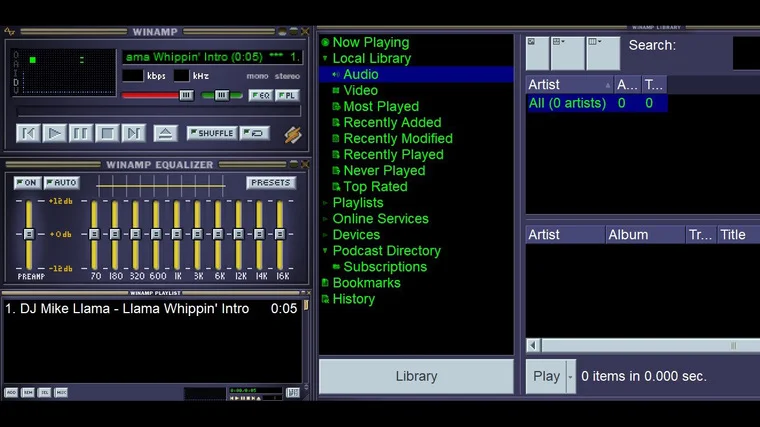Open the Play button dropdown arrow
760x427 pixels.
click(x=570, y=376)
